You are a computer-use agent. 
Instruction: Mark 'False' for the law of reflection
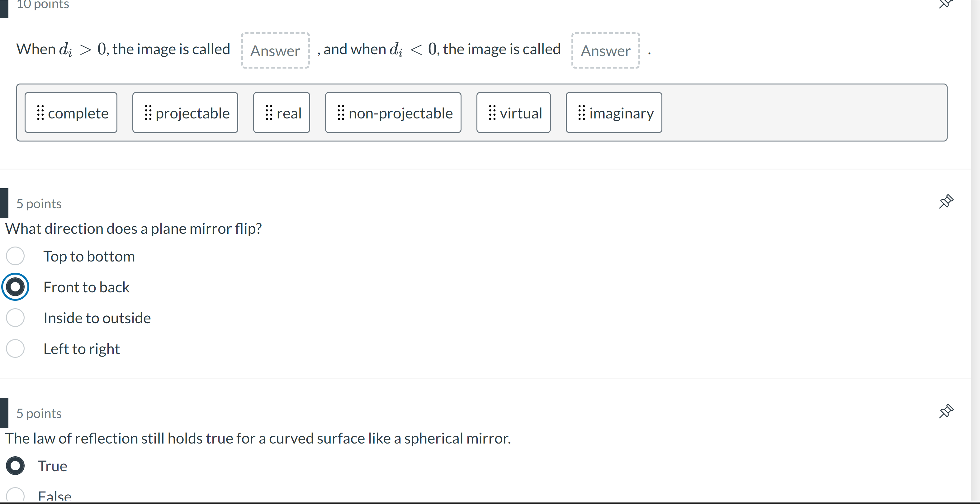[15, 496]
